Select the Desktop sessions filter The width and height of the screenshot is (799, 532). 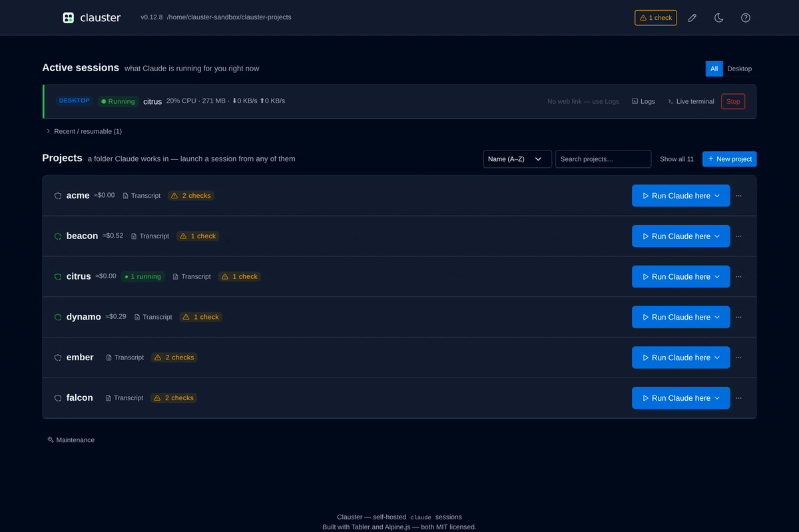click(739, 69)
